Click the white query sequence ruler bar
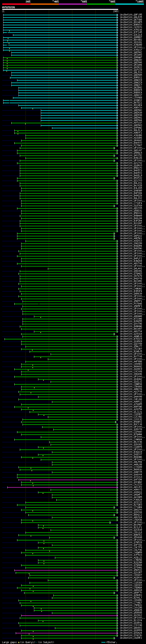The width and height of the screenshot is (146, 644). coord(60,10)
